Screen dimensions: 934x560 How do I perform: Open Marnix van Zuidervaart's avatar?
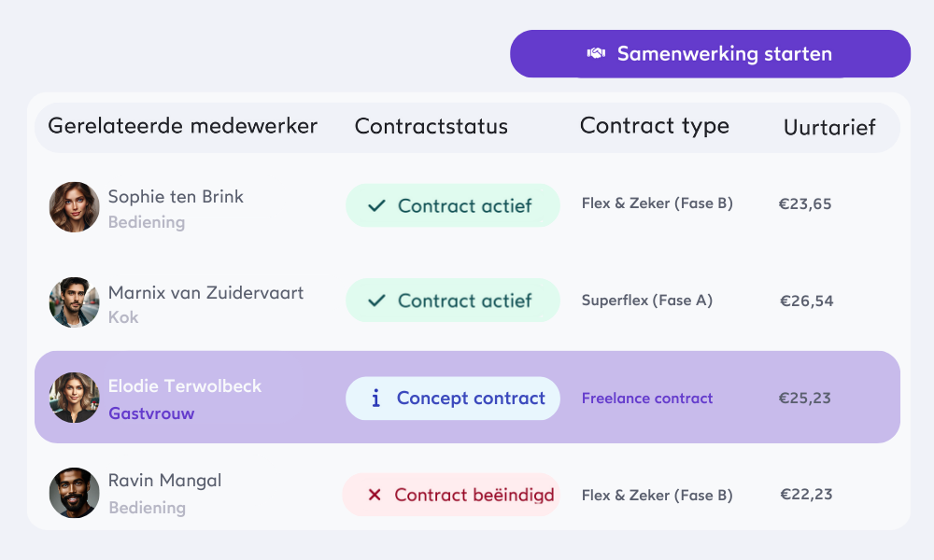point(74,302)
